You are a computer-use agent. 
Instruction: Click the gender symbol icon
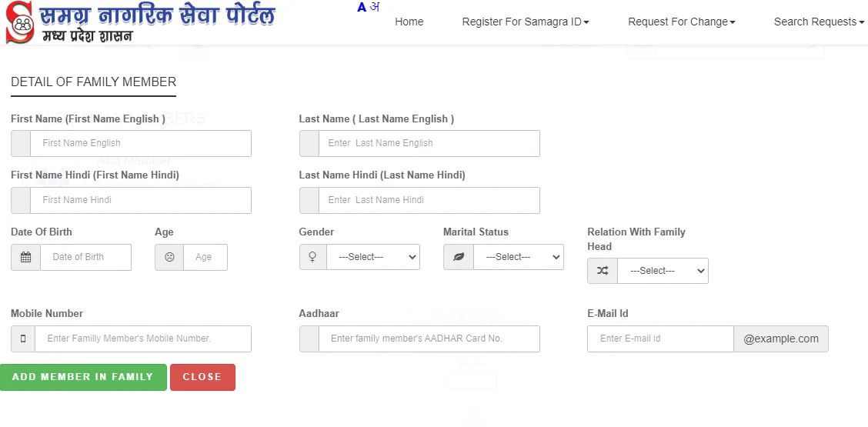(312, 257)
